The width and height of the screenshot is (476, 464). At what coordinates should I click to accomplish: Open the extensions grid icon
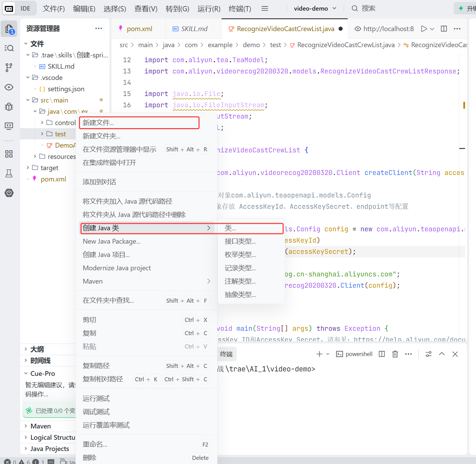[x=9, y=154]
